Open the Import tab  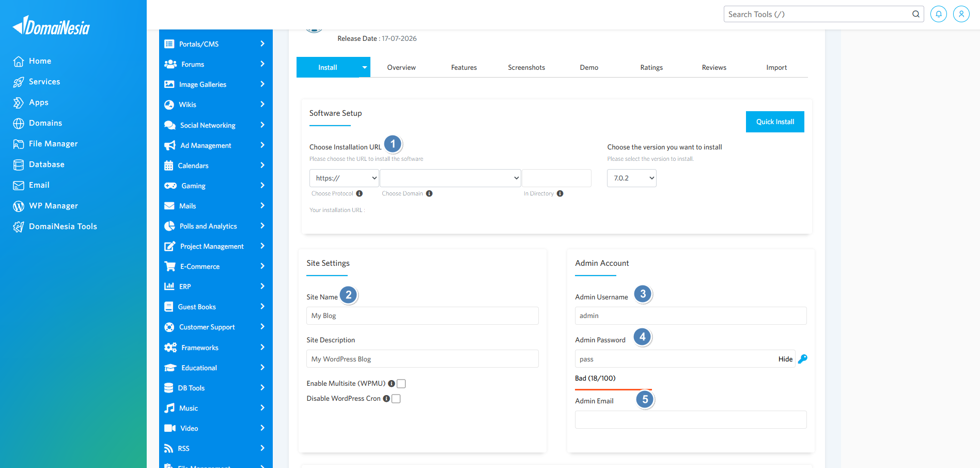pos(776,67)
